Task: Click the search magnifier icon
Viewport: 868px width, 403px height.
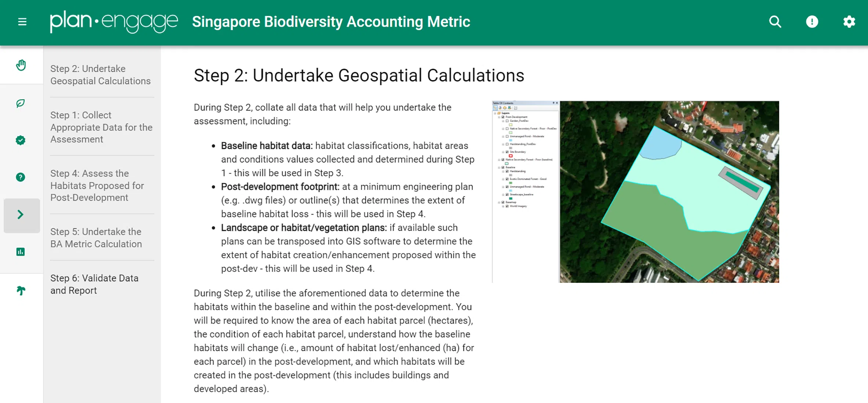Action: (x=775, y=22)
